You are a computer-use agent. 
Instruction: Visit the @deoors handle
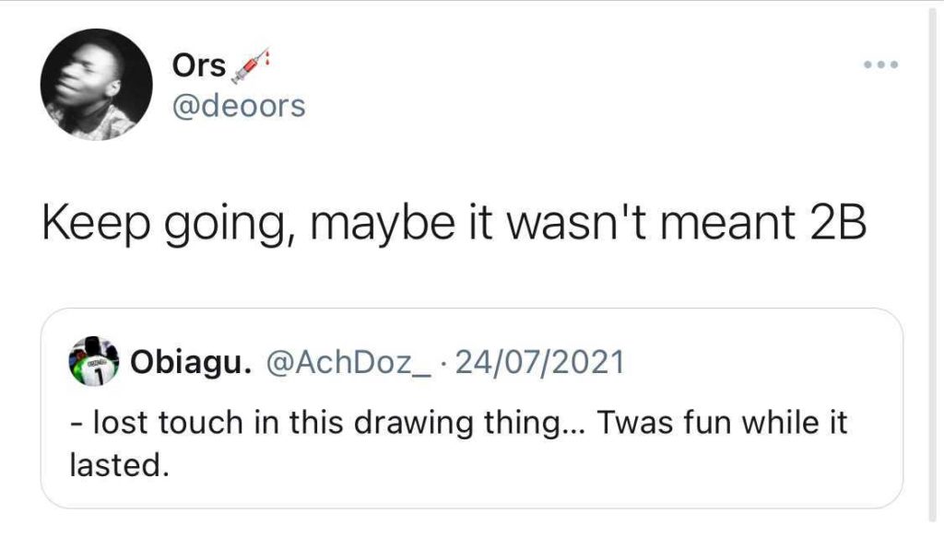coord(238,106)
